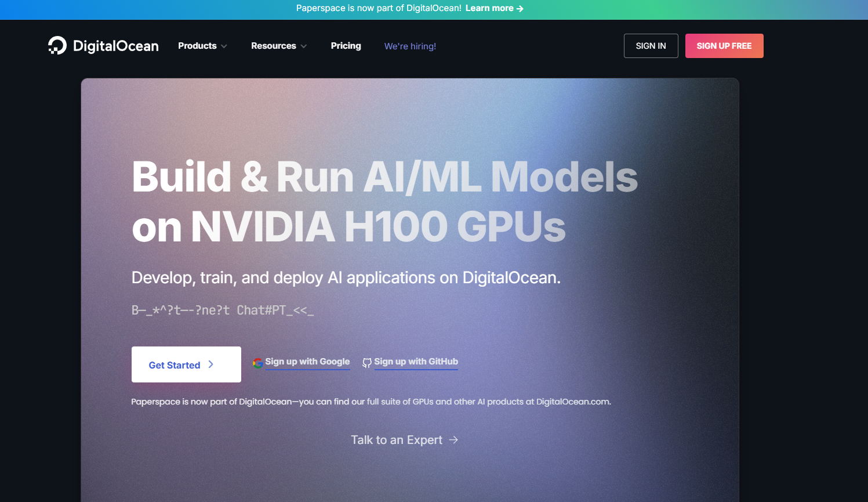Image resolution: width=868 pixels, height=502 pixels.
Task: Go to the Pricing page
Action: point(346,46)
